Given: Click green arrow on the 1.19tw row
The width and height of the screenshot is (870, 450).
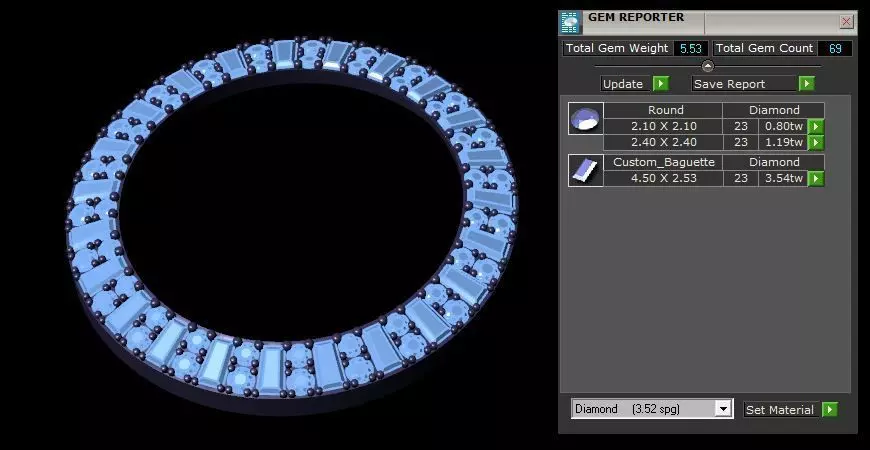Looking at the screenshot, I should pos(815,143).
